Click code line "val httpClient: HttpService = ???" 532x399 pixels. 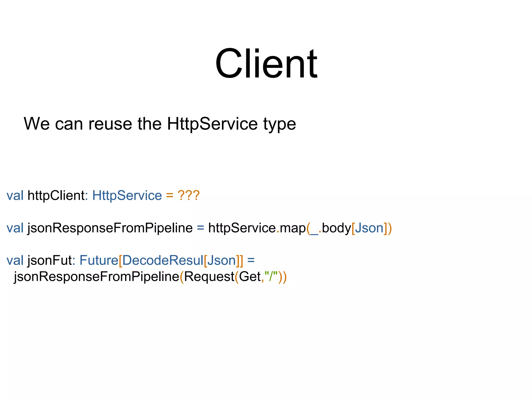tap(103, 195)
